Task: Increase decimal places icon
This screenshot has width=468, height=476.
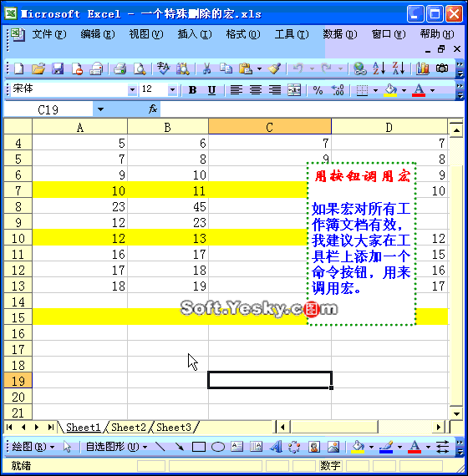Action: (x=338, y=90)
